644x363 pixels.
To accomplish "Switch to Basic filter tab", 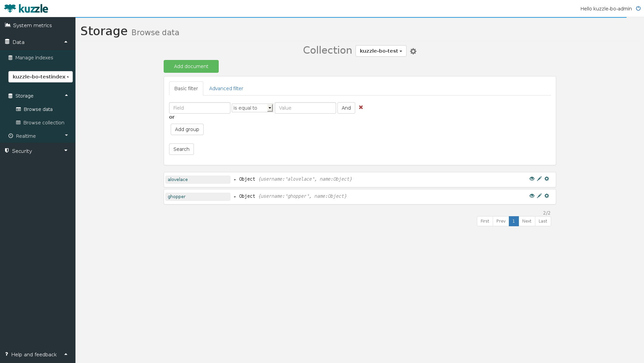I will pos(186,88).
